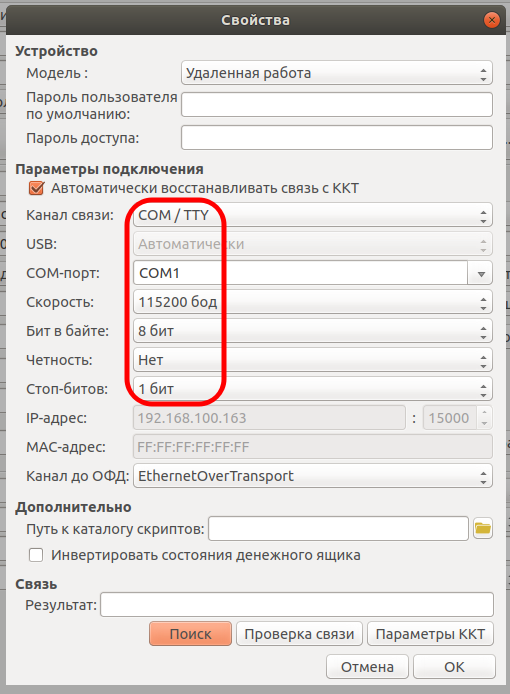Close the Свойства dialog window
Screen dimensions: 510x694
[491, 20]
